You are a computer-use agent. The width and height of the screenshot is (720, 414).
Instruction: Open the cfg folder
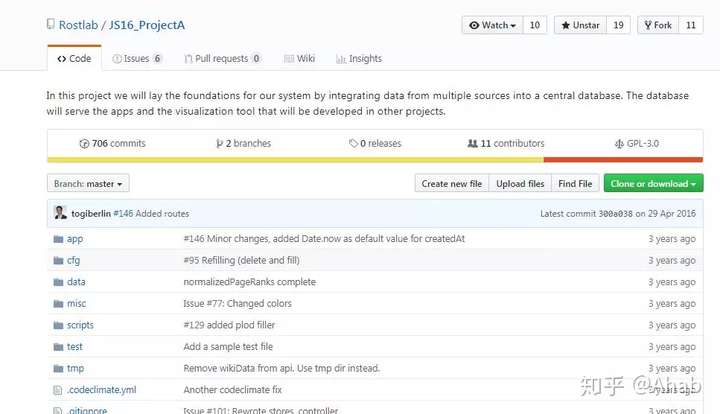tap(73, 261)
